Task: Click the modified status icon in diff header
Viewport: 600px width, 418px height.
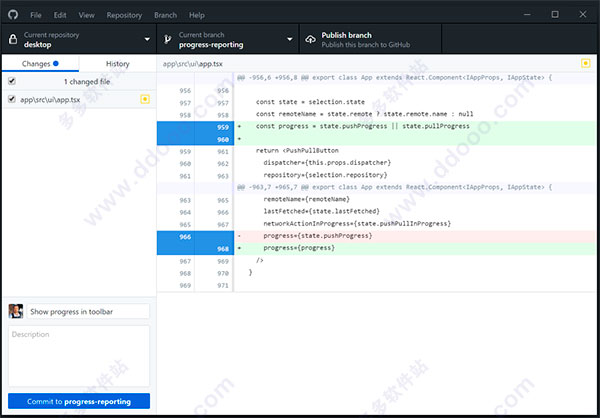Action: click(x=585, y=63)
